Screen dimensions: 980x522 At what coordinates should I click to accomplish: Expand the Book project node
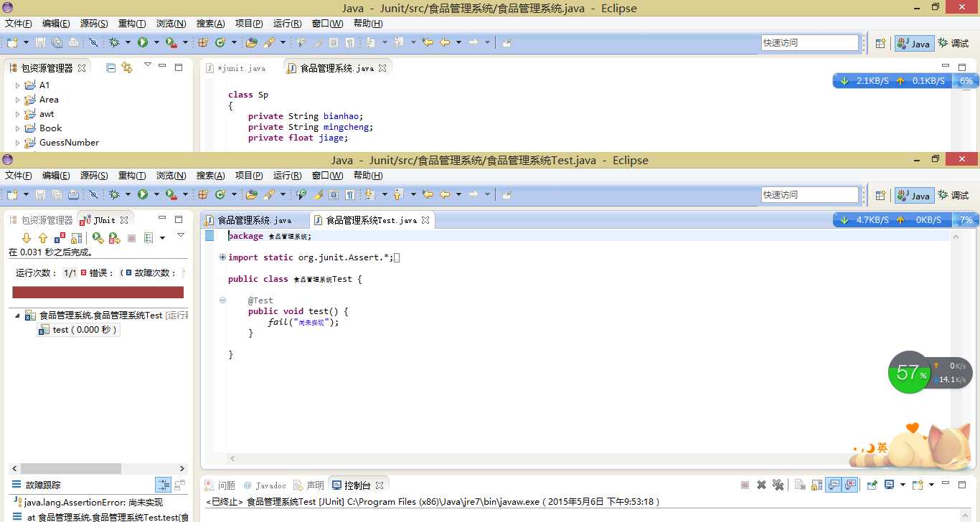tap(18, 128)
